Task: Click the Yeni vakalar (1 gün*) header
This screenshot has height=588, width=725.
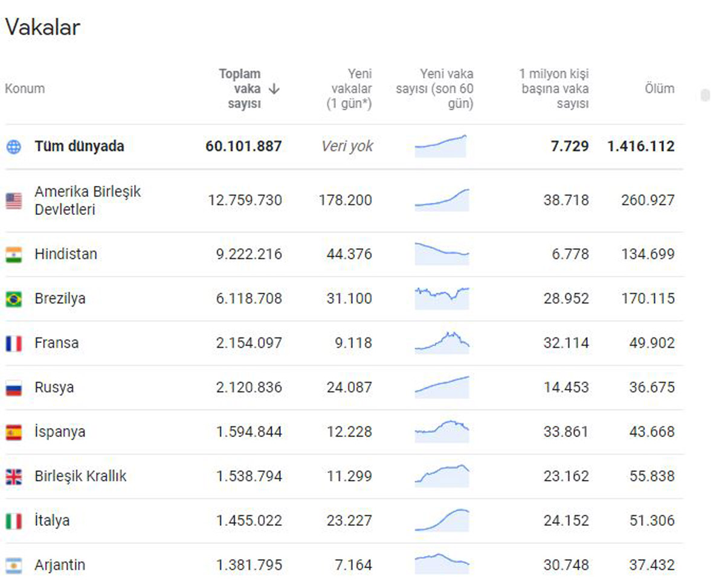Action: (x=350, y=89)
